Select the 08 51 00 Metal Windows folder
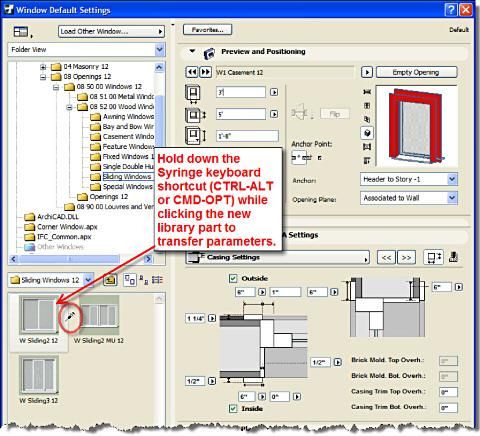Image resolution: width=480 pixels, height=436 pixels. 115,97
